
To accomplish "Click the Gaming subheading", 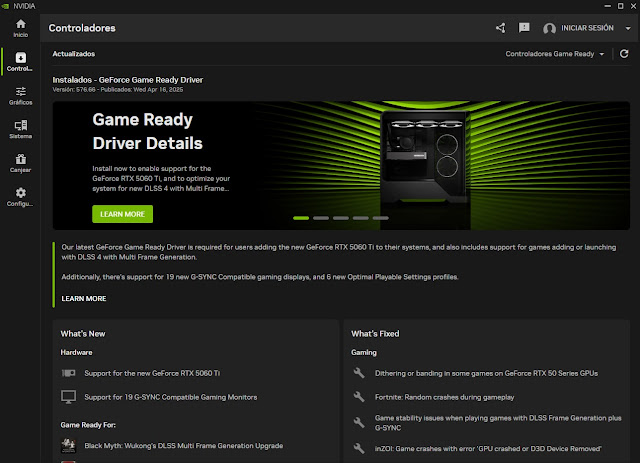I will [x=364, y=352].
